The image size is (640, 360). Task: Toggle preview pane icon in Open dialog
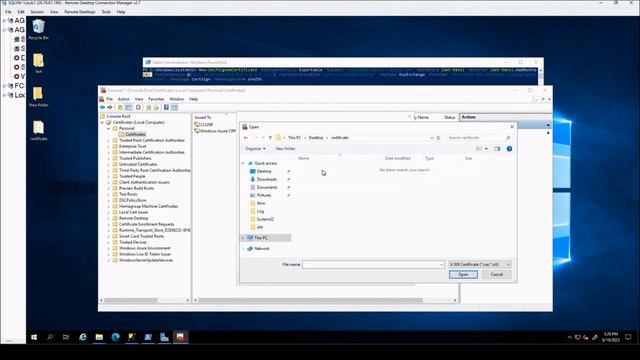497,149
